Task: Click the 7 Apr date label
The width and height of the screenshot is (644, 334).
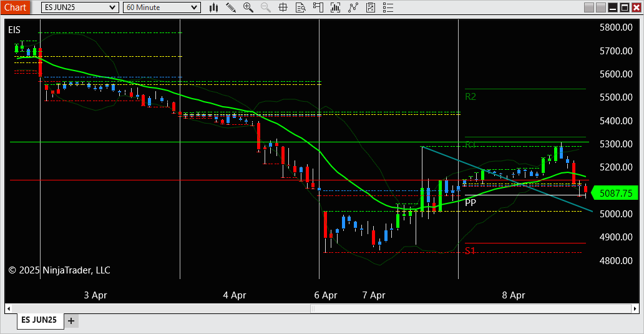Action: tap(374, 295)
